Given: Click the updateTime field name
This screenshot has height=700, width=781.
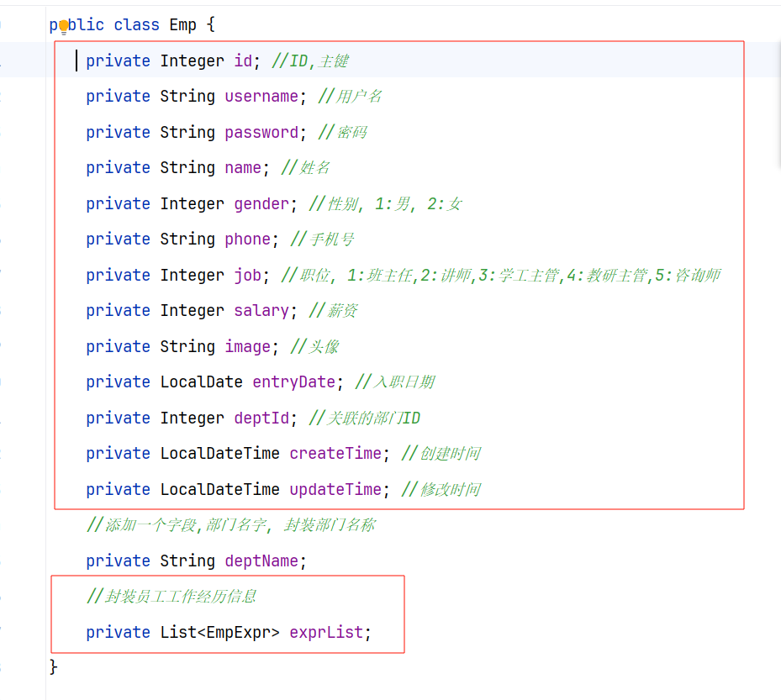Looking at the screenshot, I should click(335, 489).
